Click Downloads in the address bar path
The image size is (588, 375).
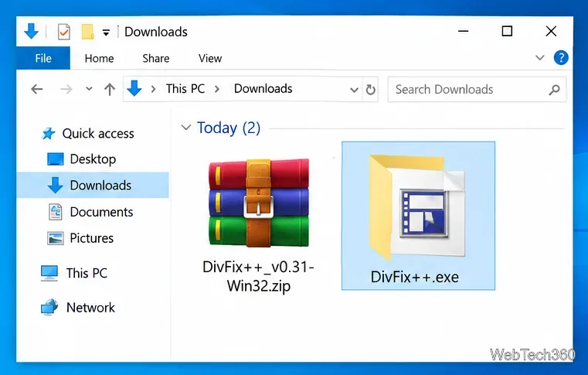click(263, 89)
